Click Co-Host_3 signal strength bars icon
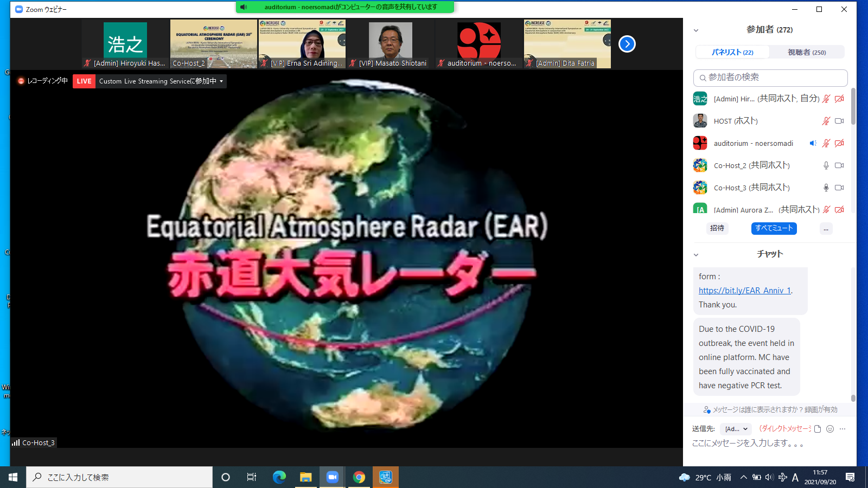The width and height of the screenshot is (868, 488). (16, 442)
